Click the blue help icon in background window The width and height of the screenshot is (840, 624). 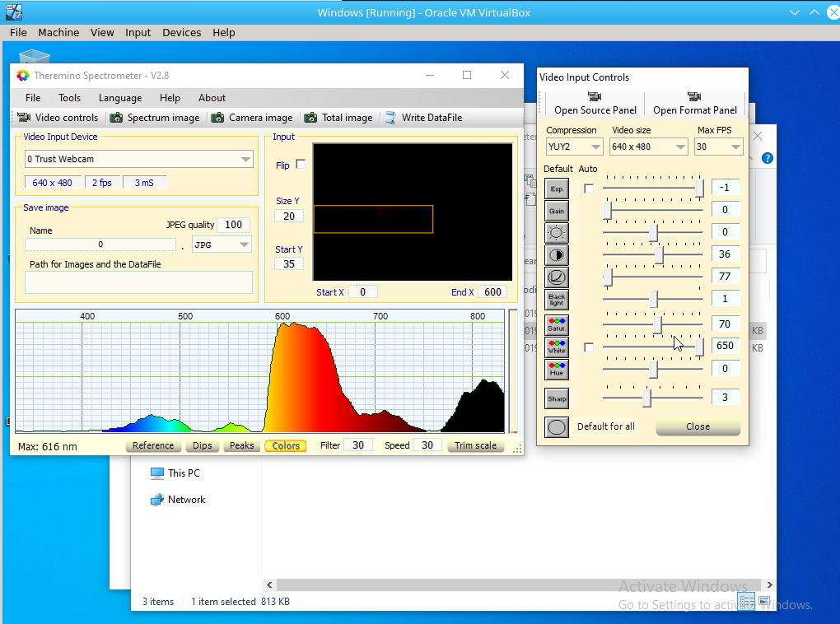point(768,158)
